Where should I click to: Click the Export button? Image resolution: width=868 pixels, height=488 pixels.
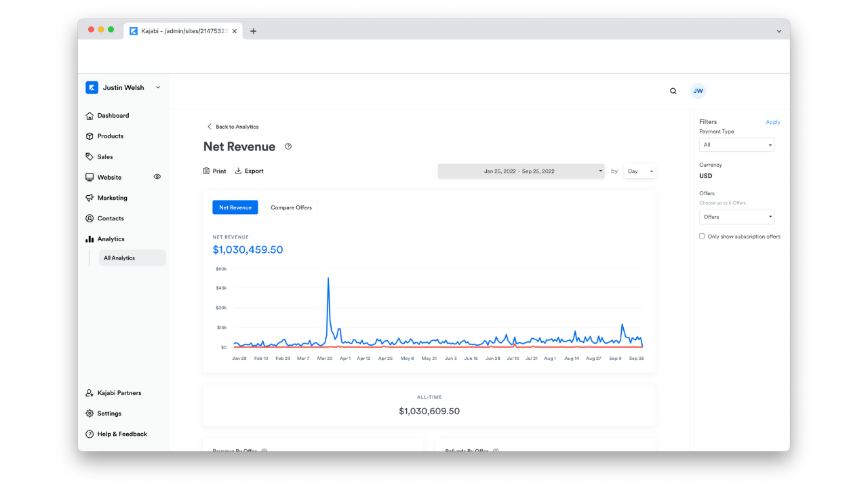[x=249, y=171]
